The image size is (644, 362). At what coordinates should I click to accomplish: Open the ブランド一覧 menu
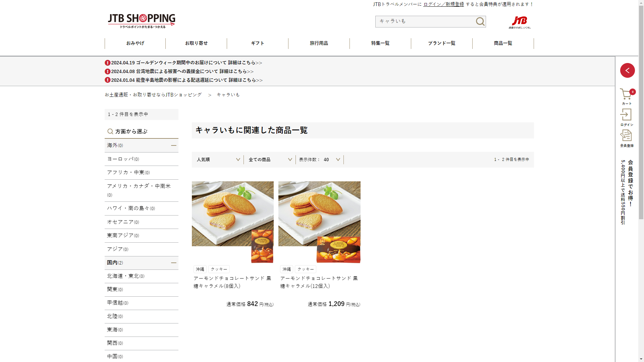pyautogui.click(x=441, y=43)
